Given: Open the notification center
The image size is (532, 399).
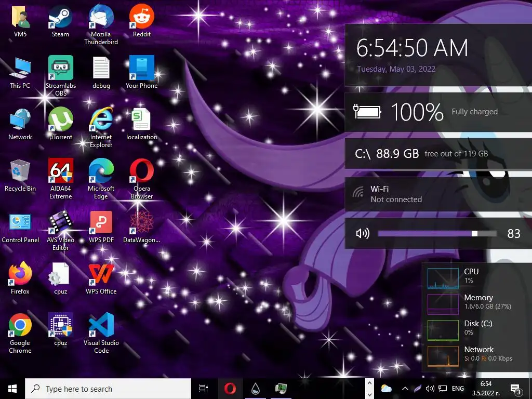Looking at the screenshot, I should (x=515, y=389).
